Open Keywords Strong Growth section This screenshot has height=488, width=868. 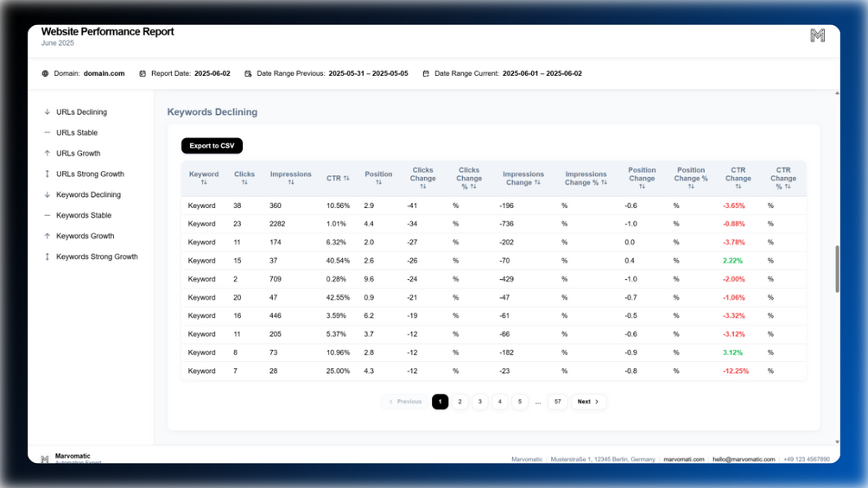(97, 257)
